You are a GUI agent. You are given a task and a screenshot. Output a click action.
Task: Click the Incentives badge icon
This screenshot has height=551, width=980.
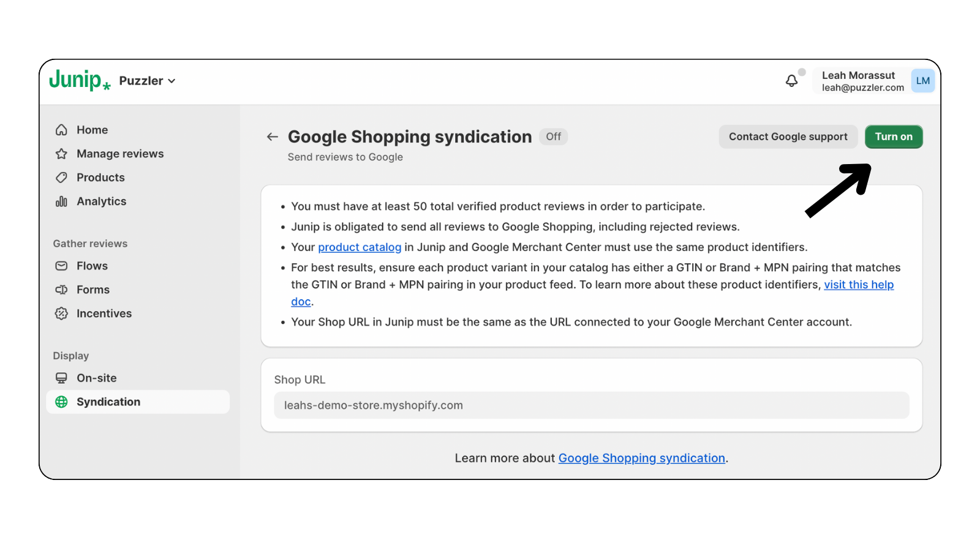coord(61,313)
